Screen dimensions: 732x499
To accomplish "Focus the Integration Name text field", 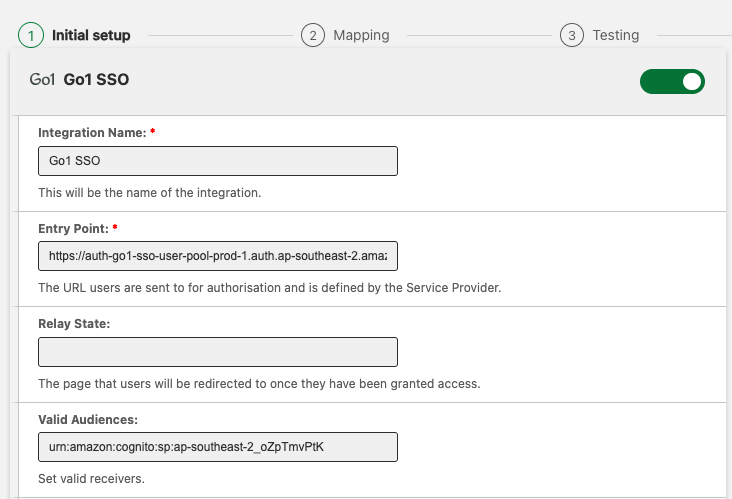I will [x=217, y=161].
